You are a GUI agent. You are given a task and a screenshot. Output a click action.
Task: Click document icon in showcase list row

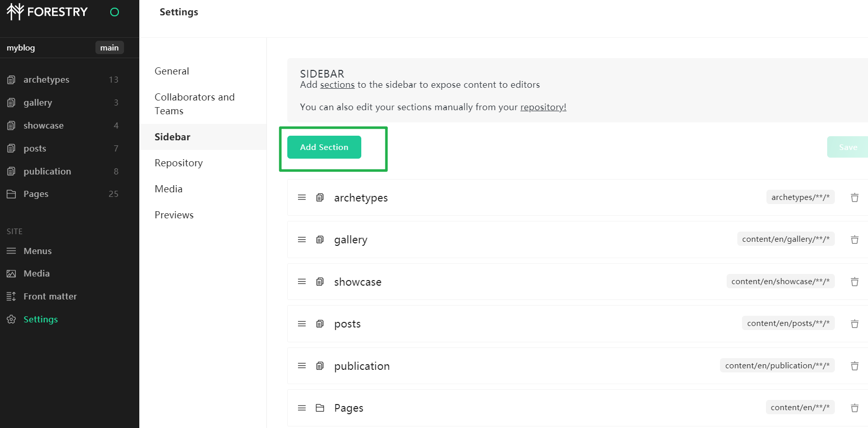(x=320, y=282)
